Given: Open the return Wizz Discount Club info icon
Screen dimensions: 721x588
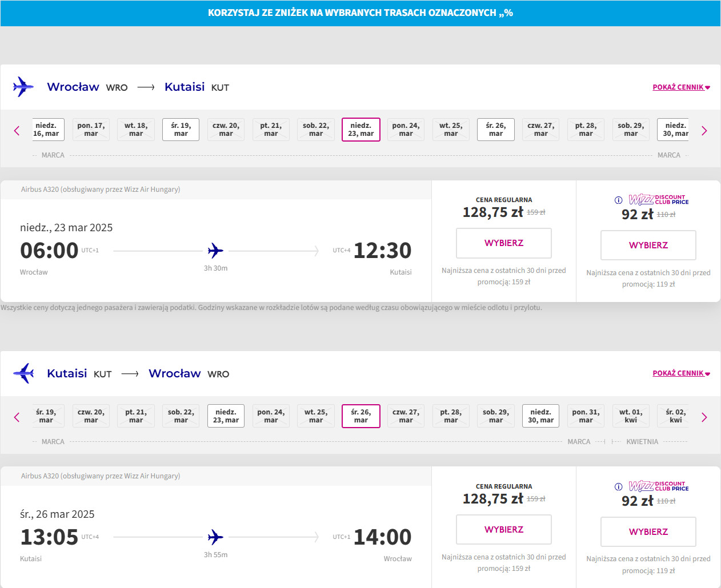Looking at the screenshot, I should (618, 486).
